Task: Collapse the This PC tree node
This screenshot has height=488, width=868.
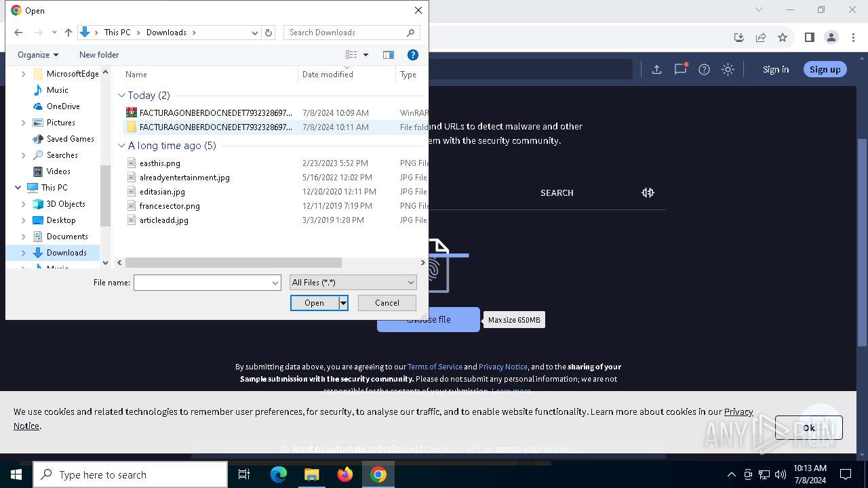Action: pos(18,188)
